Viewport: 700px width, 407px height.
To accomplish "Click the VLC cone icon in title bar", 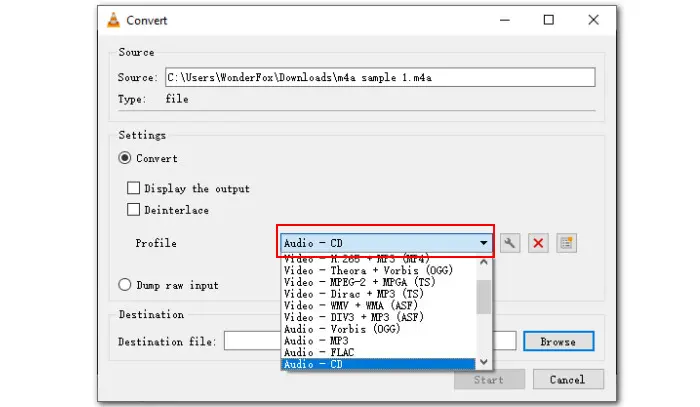I will click(x=116, y=19).
